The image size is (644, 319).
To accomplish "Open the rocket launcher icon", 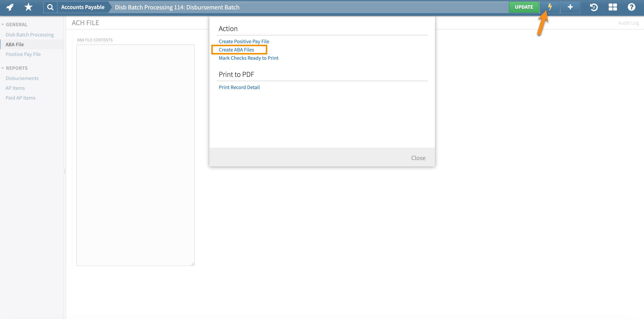I will [x=10, y=7].
